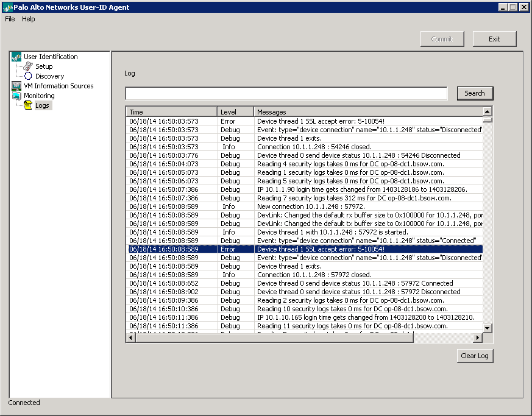Viewport: 532px width, 416px height.
Task: Select 'IP 10.1.10.165 login time gets changed' row
Action: click(x=304, y=317)
